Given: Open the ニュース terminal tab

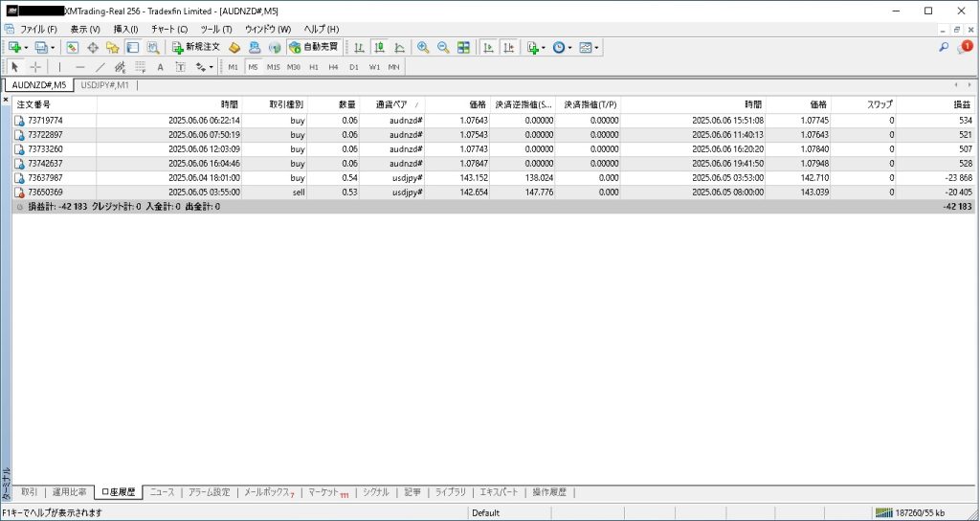Looking at the screenshot, I should (162, 492).
